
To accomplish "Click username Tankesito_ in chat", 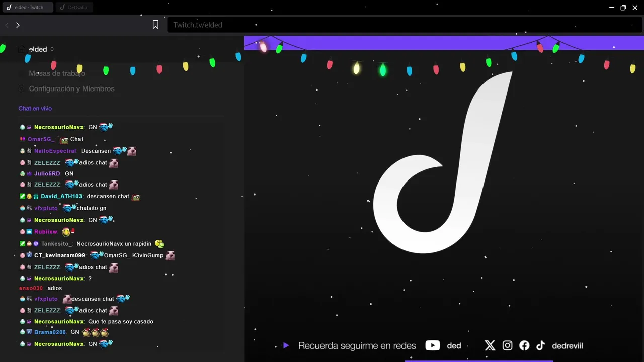I will tap(57, 244).
